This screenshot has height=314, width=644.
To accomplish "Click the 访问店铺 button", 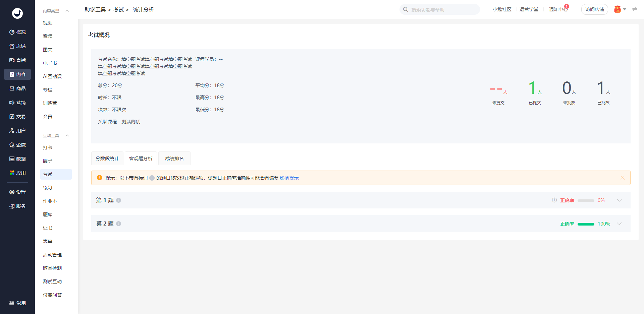I will [x=594, y=9].
